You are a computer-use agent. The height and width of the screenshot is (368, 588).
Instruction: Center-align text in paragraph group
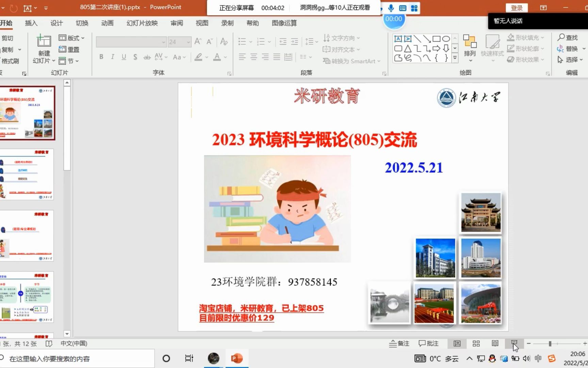(x=254, y=57)
